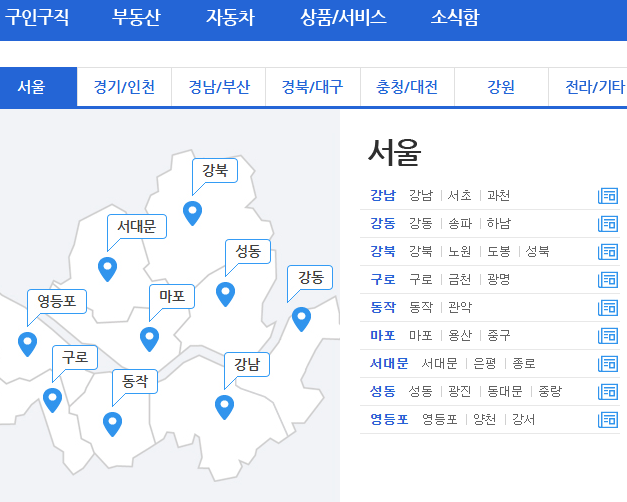Select 용산 district link
This screenshot has height=502, width=627.
(460, 335)
